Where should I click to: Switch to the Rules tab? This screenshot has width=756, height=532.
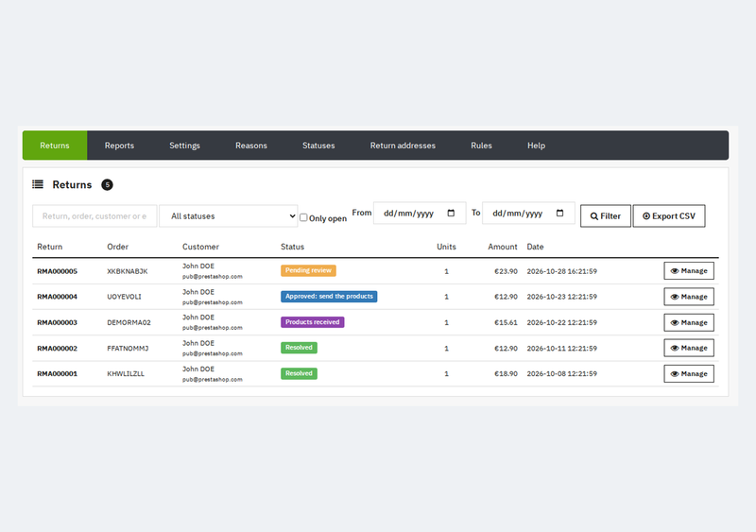(481, 146)
